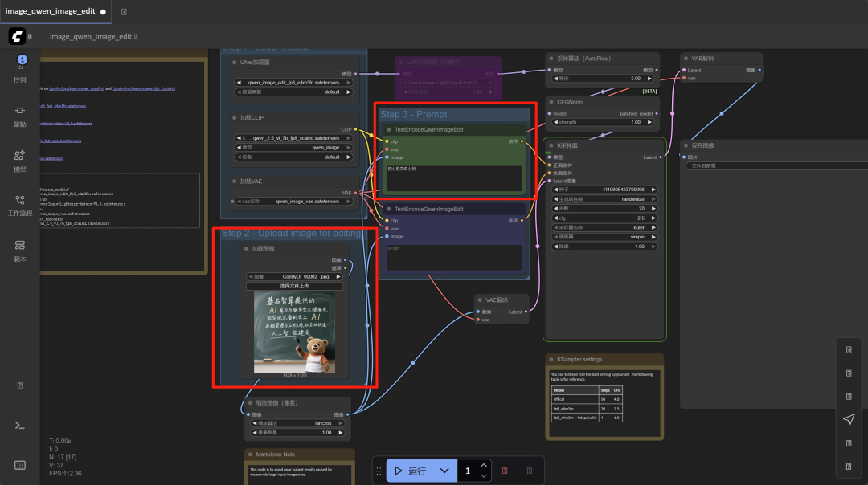The width and height of the screenshot is (868, 485).
Task: Open the 工作流程 workflows panel
Action: tap(20, 206)
